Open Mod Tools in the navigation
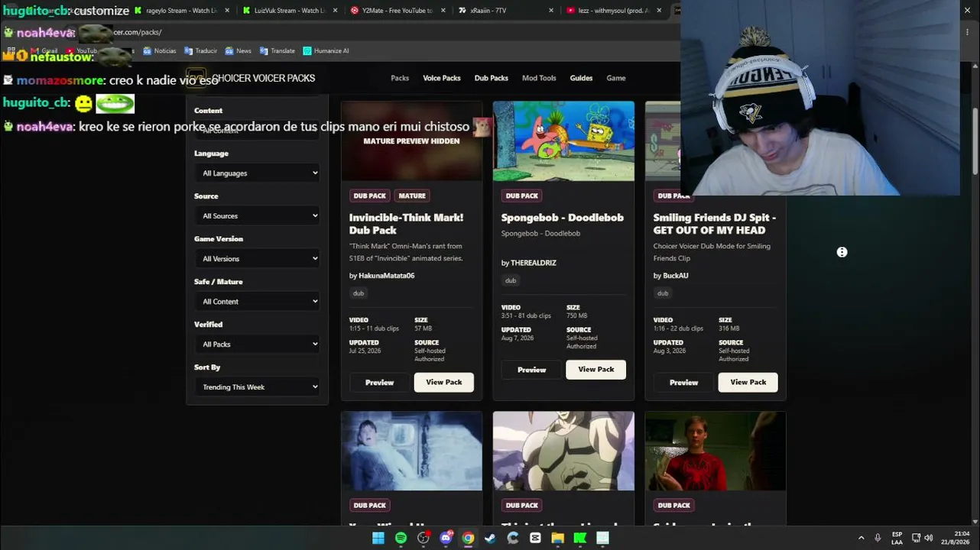Screen dimensions: 980x550 coord(539,78)
